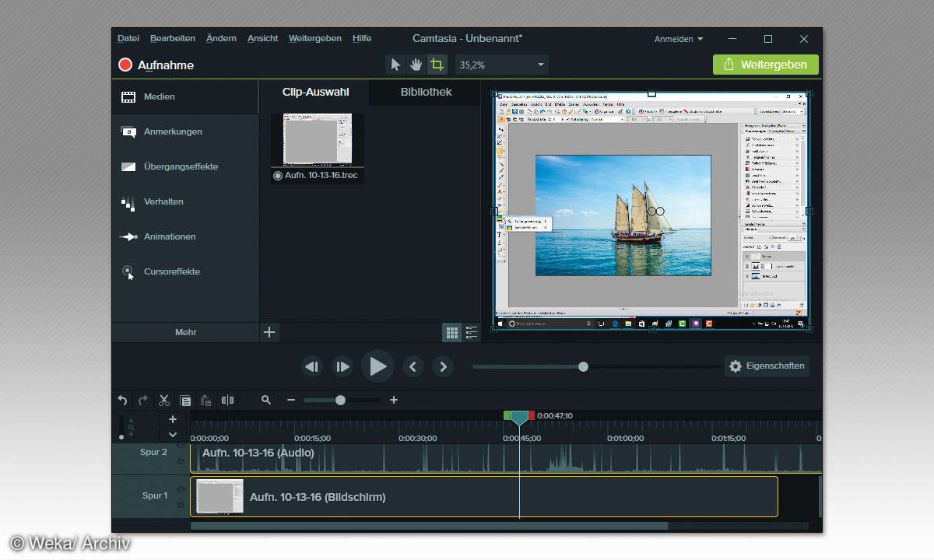Select the Aufn. 10-13-16 (Bildschirm) clip
Viewport: 934px width, 560px height.
pos(484,497)
